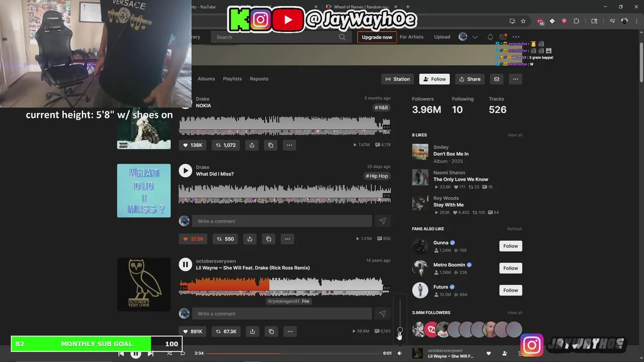
Task: Like She Will with the 891K heart
Action: (193, 331)
